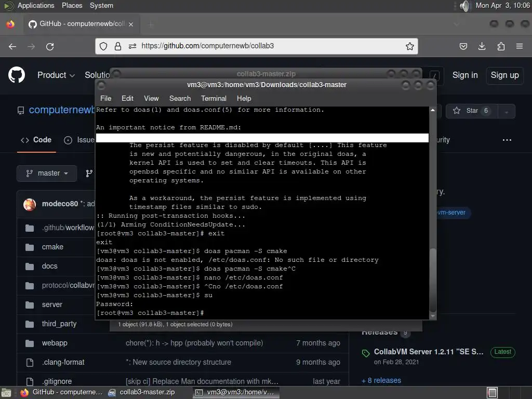Click the webapp commit message
The width and height of the screenshot is (532, 399).
[x=194, y=343]
